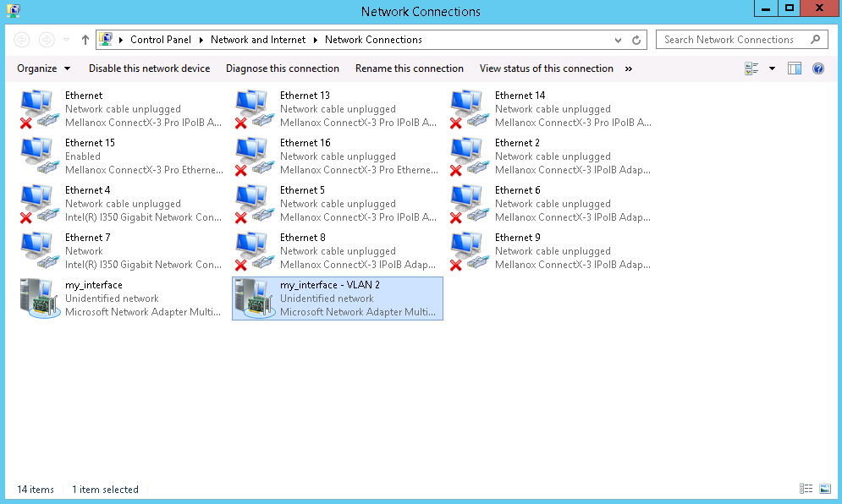Click Disable this network device
The width and height of the screenshot is (842, 504).
point(149,68)
